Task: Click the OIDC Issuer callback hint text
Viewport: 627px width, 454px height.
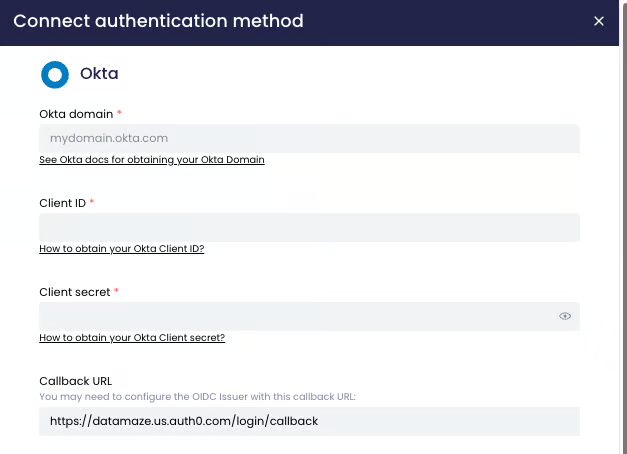Action: tap(197, 397)
